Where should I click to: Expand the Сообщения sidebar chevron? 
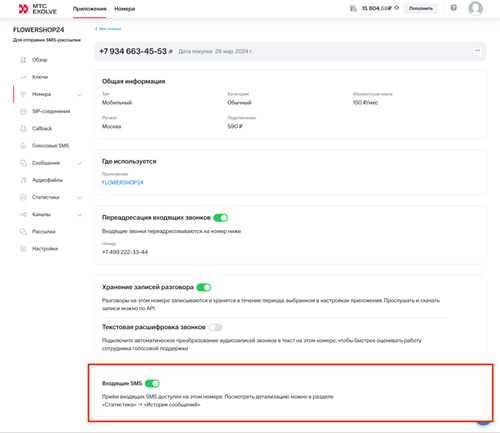tap(79, 163)
